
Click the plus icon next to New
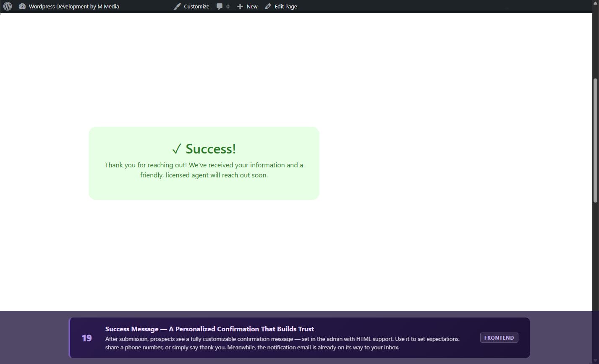pyautogui.click(x=239, y=6)
